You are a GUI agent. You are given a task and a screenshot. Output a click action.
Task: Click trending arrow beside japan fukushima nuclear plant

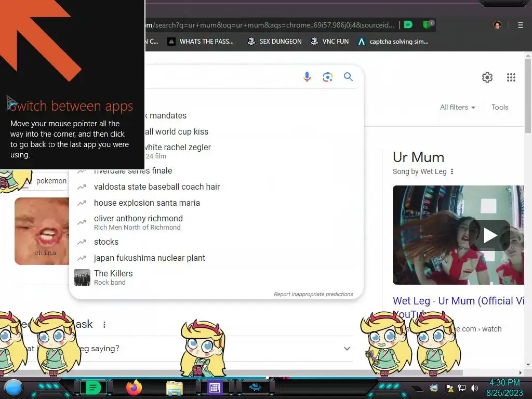[x=82, y=258]
